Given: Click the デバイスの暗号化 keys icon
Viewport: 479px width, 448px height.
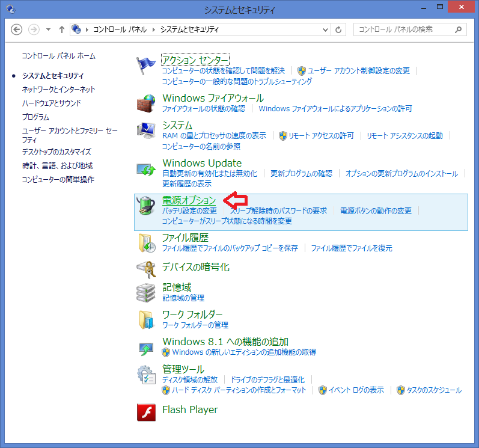Looking at the screenshot, I should tap(146, 268).
